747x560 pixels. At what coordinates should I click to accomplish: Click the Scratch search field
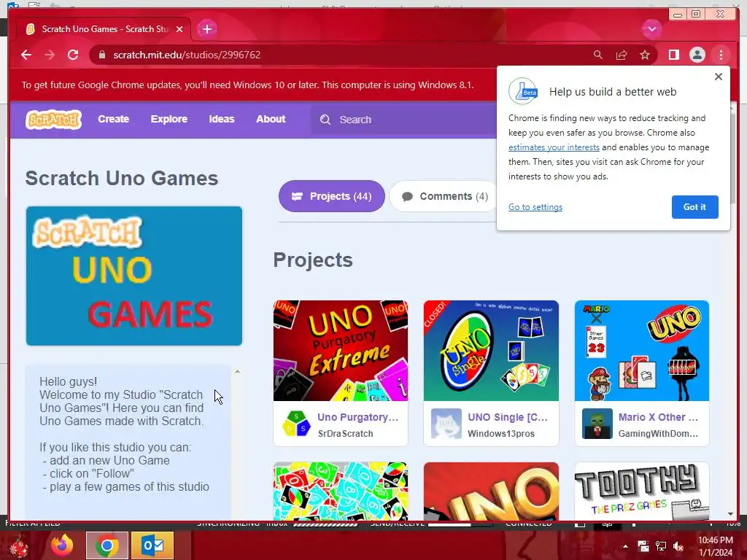(405, 120)
